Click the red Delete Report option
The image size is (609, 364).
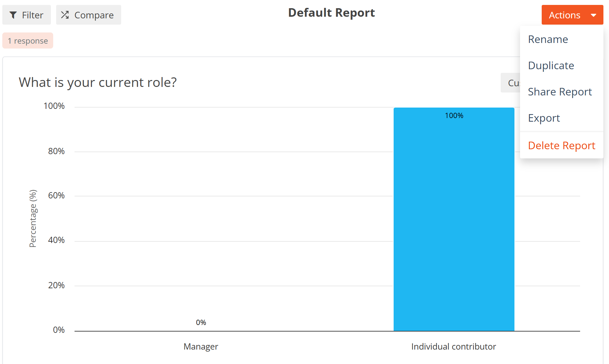point(561,146)
